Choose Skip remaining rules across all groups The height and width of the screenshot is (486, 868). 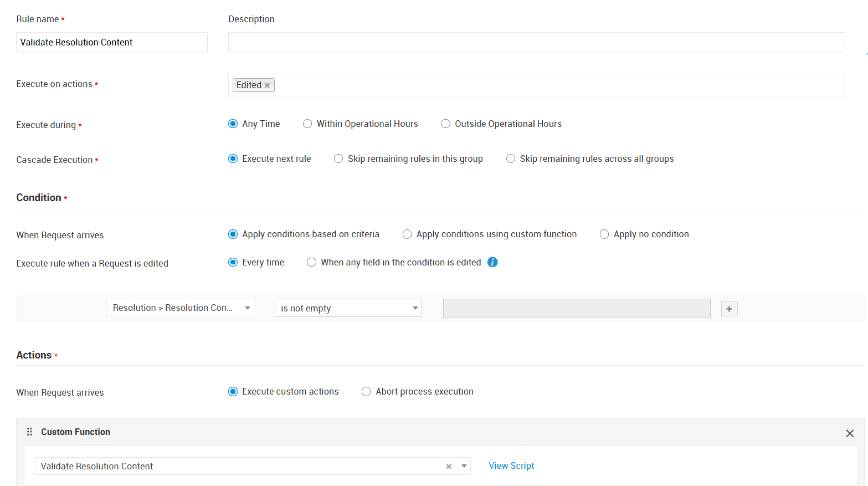pyautogui.click(x=511, y=159)
